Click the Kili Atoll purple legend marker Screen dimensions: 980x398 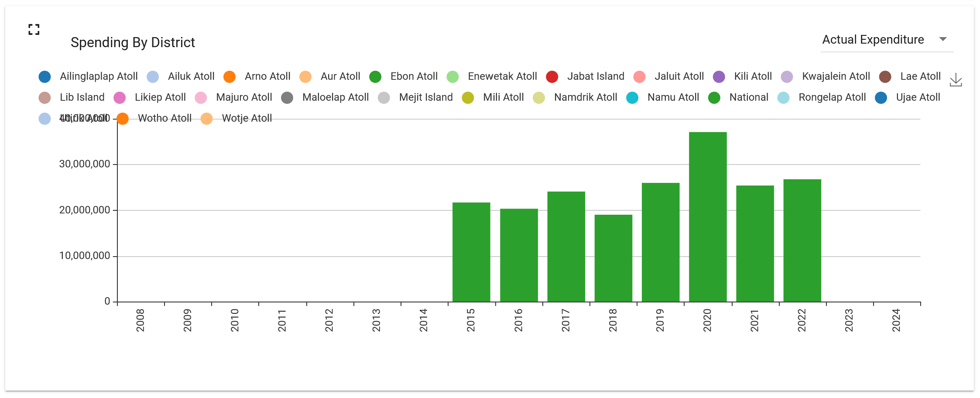[719, 77]
